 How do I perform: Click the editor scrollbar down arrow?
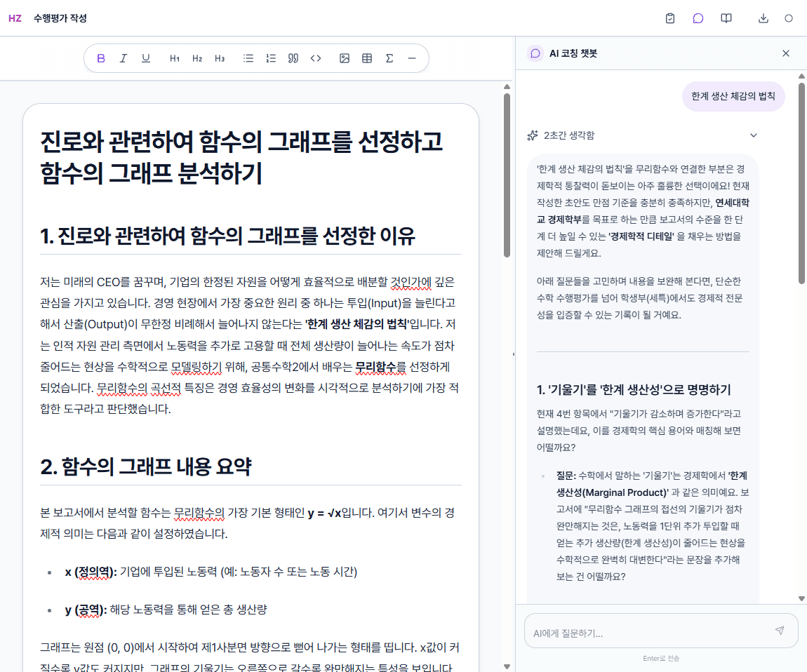(507, 666)
